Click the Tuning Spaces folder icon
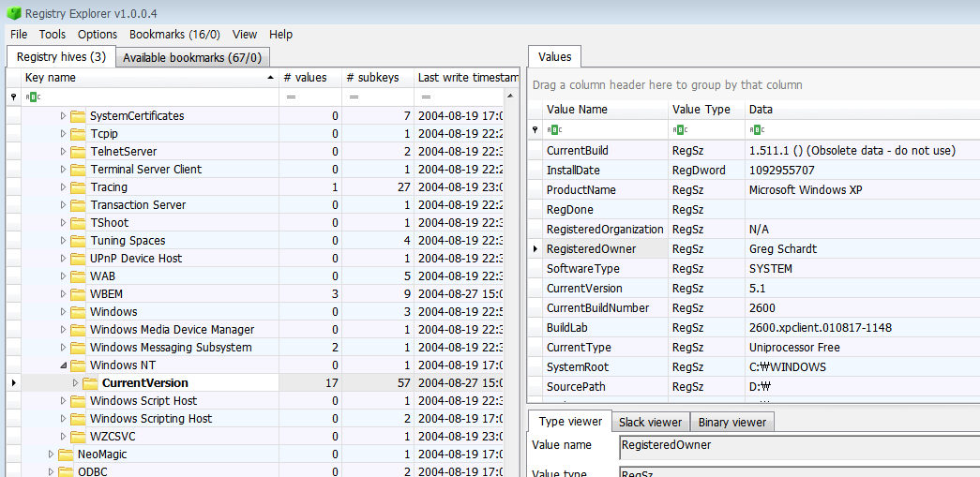 78,240
